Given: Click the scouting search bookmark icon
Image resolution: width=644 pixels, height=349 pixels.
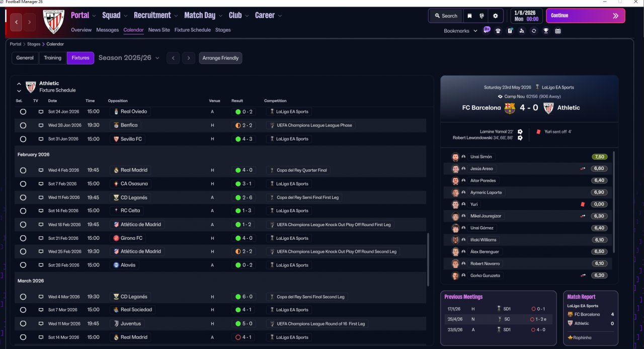Looking at the screenshot, I should (x=522, y=31).
